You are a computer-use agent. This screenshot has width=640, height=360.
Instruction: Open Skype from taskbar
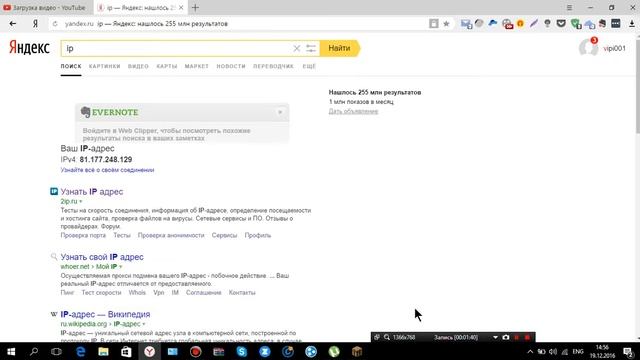point(242,351)
